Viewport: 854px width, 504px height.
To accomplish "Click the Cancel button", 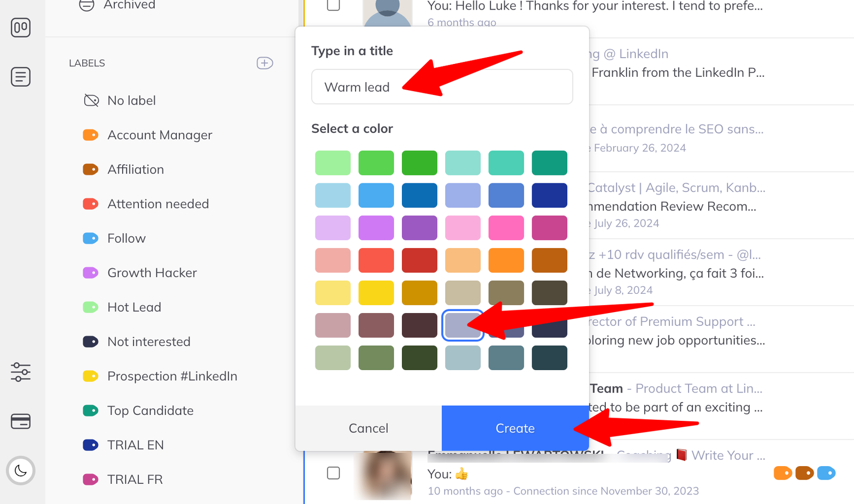I will 368,428.
